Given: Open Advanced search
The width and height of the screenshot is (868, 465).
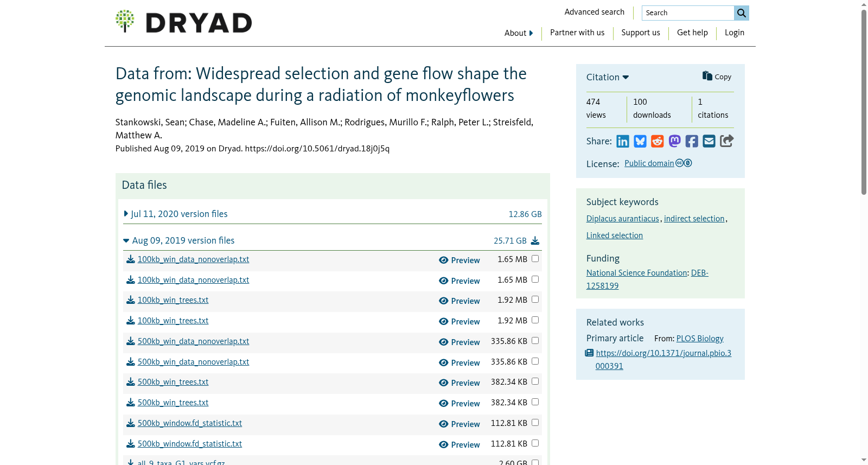Looking at the screenshot, I should (594, 12).
